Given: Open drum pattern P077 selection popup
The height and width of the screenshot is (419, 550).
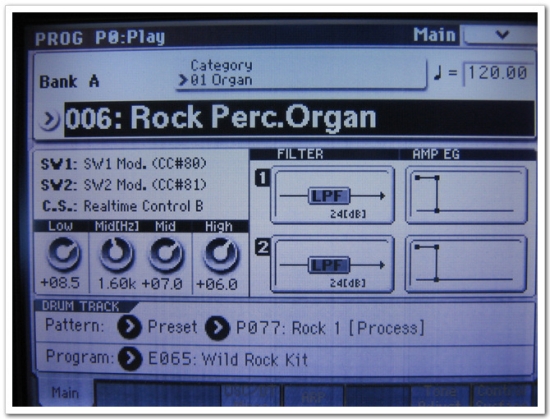Looking at the screenshot, I should coord(217,328).
